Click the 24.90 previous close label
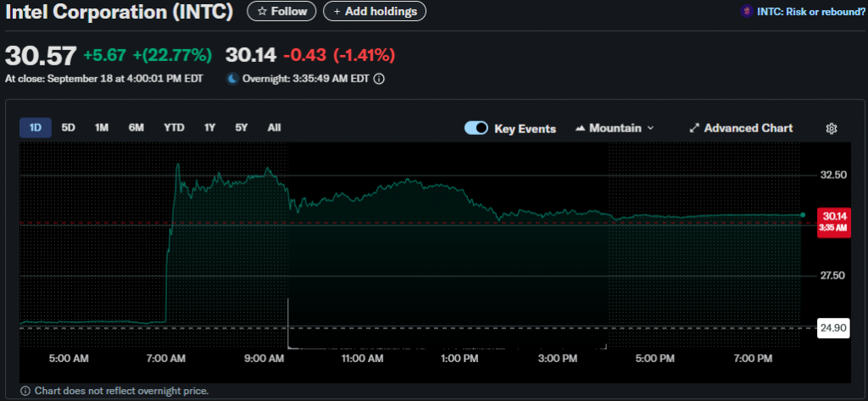The width and height of the screenshot is (868, 401). pyautogui.click(x=834, y=328)
